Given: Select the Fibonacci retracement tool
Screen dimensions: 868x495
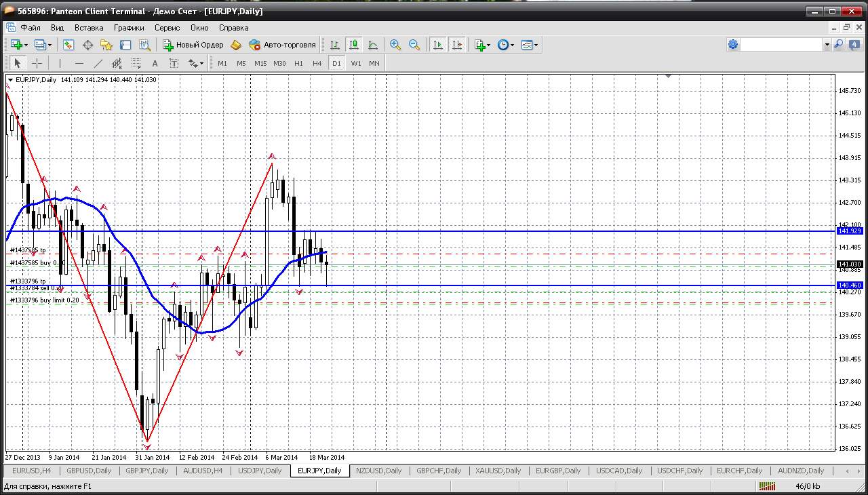Looking at the screenshot, I should [136, 63].
